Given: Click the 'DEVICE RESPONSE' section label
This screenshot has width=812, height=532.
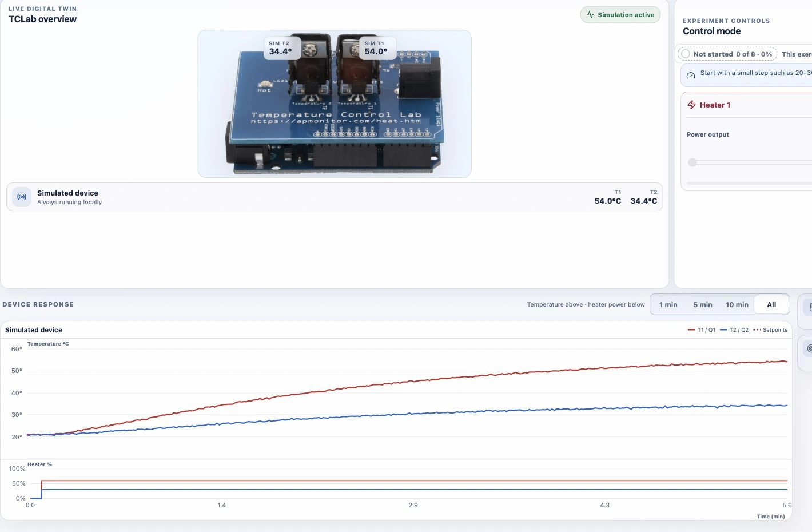Looking at the screenshot, I should click(38, 305).
